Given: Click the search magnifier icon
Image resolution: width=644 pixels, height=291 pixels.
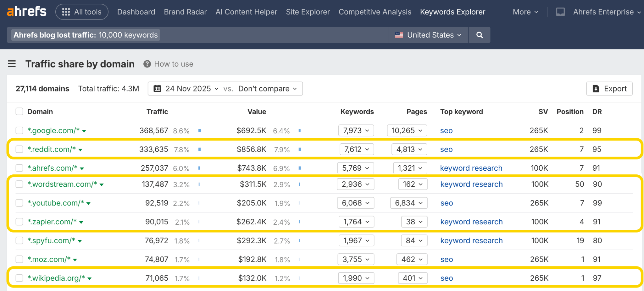Looking at the screenshot, I should pyautogui.click(x=479, y=35).
